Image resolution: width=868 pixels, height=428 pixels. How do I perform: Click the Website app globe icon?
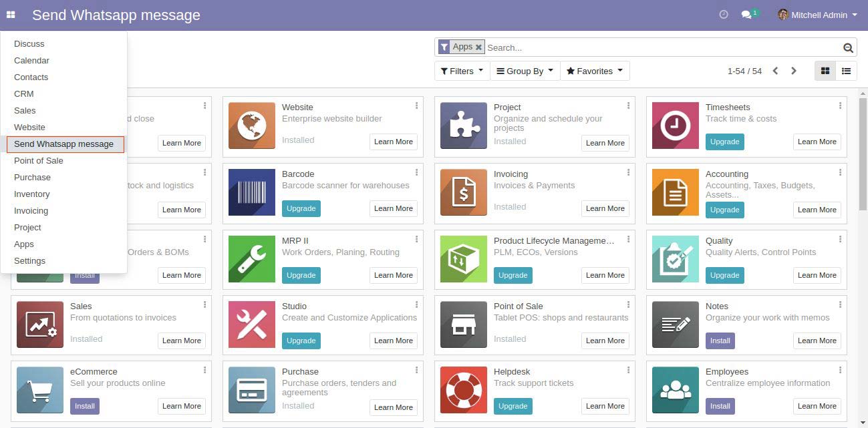coord(252,126)
